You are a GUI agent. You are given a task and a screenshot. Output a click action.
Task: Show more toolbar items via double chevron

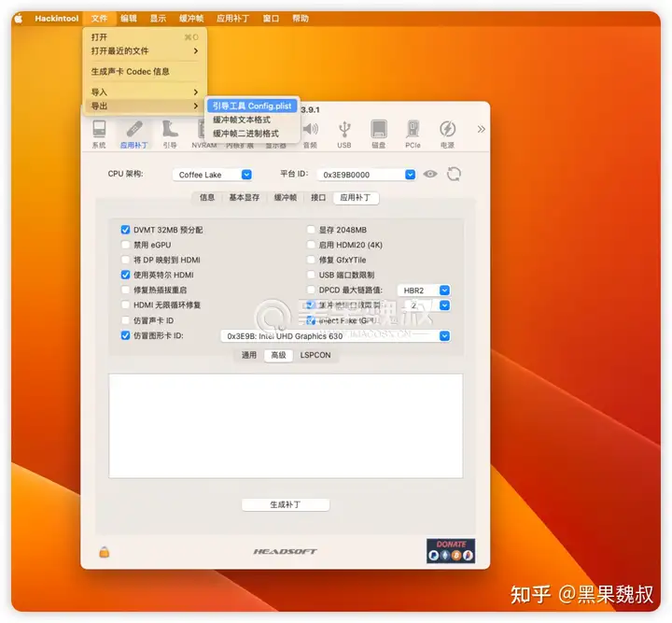482,129
